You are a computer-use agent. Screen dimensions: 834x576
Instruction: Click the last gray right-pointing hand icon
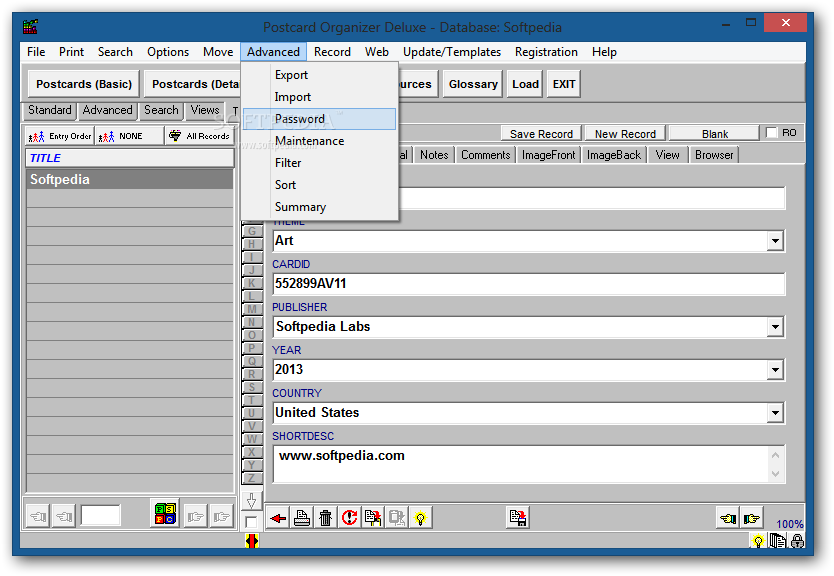[221, 516]
